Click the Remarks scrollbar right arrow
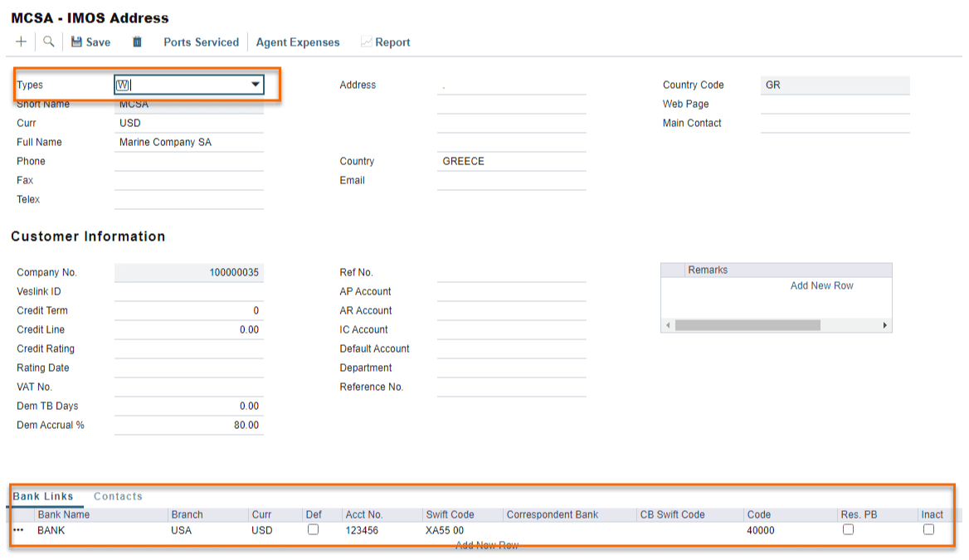The image size is (969, 560). point(885,325)
